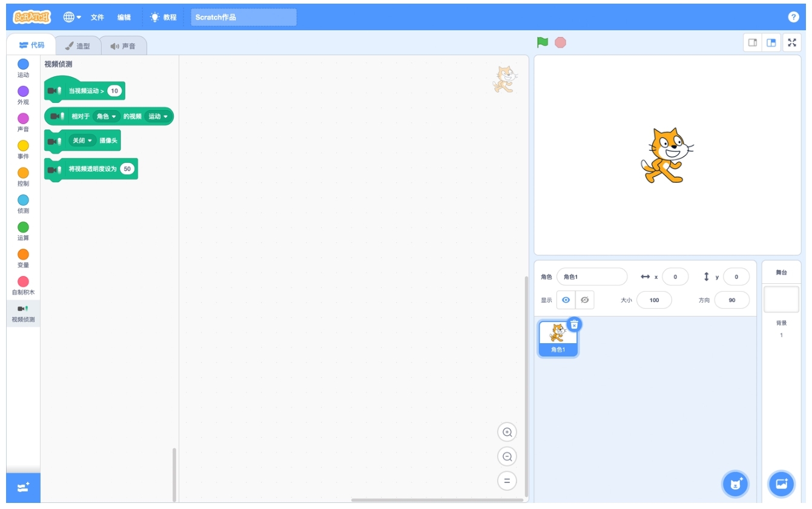Switch to the 声音 tab
Image resolution: width=812 pixels, height=509 pixels.
(x=123, y=46)
